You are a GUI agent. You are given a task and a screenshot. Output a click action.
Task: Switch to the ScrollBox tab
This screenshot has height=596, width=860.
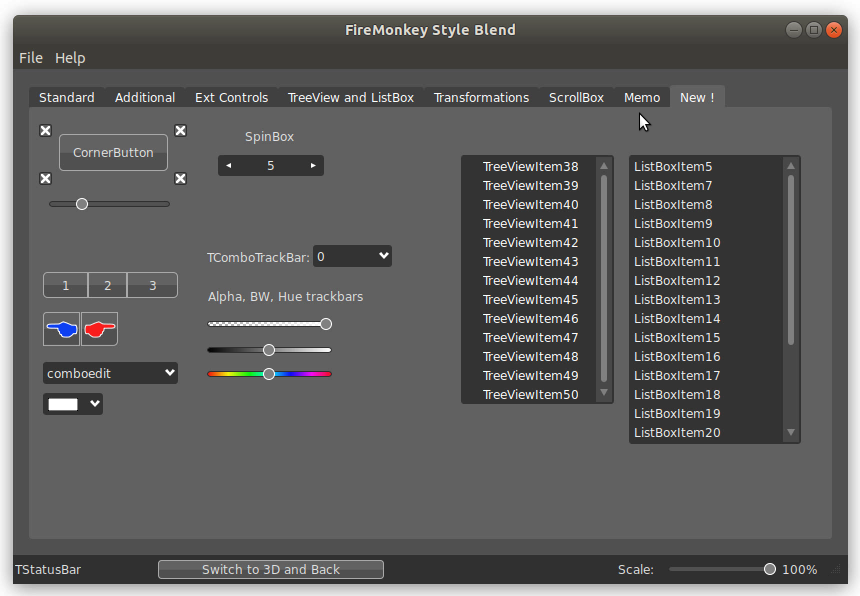(x=576, y=98)
